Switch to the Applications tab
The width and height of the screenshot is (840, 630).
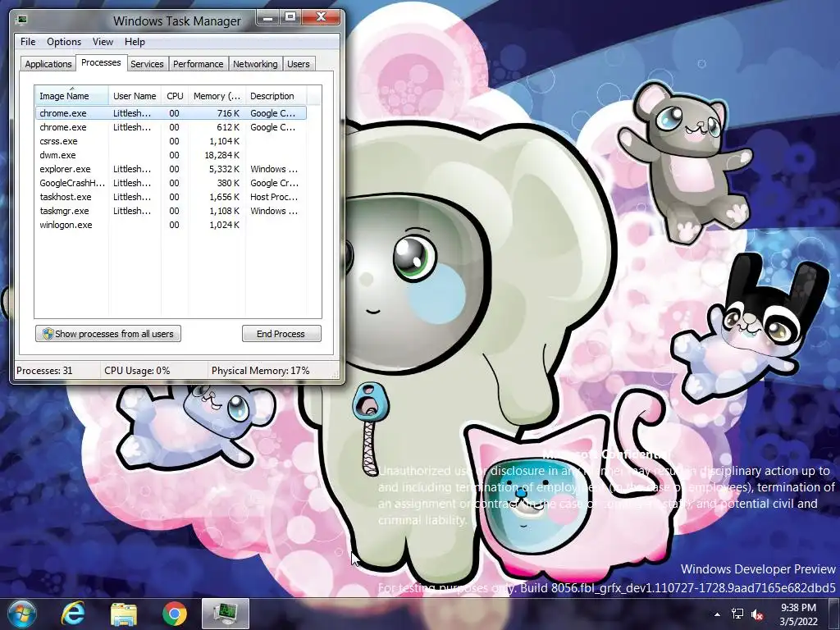coord(48,64)
